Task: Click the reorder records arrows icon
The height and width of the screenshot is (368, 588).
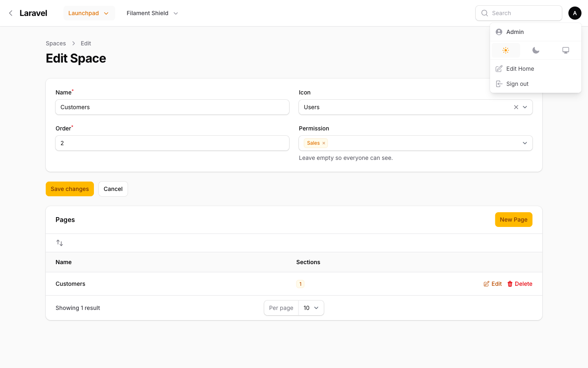Action: (x=60, y=243)
